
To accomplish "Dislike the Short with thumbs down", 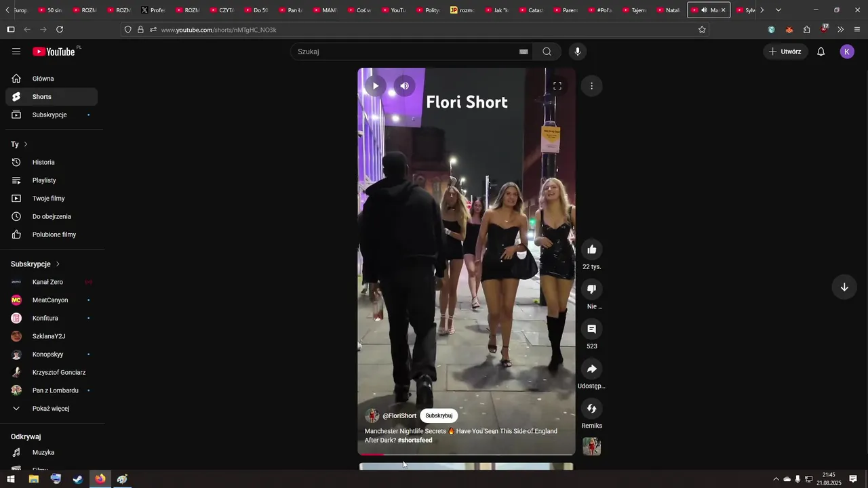I will click(592, 289).
